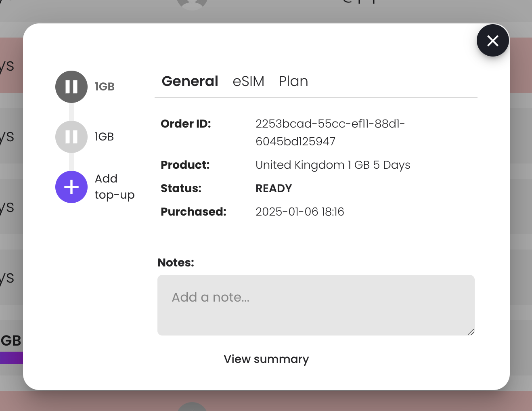Viewport: 532px width, 411px height.
Task: Focus the Add a note text field
Action: coord(316,305)
